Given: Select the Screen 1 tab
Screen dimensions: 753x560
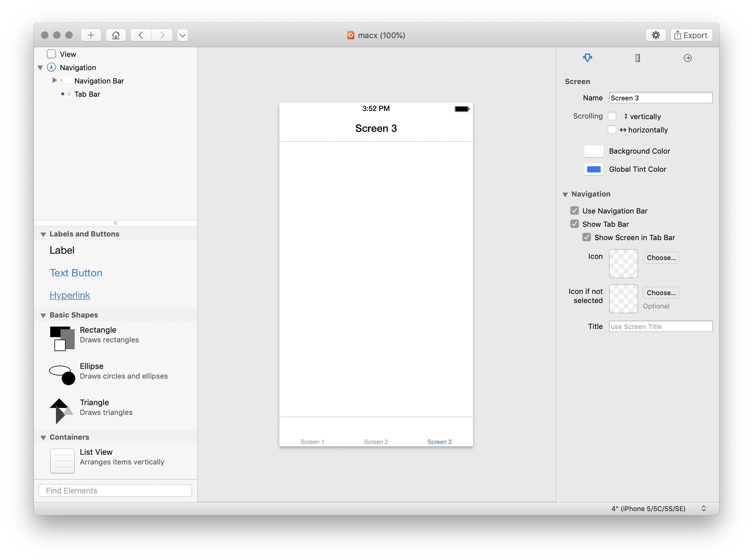Looking at the screenshot, I should click(312, 441).
